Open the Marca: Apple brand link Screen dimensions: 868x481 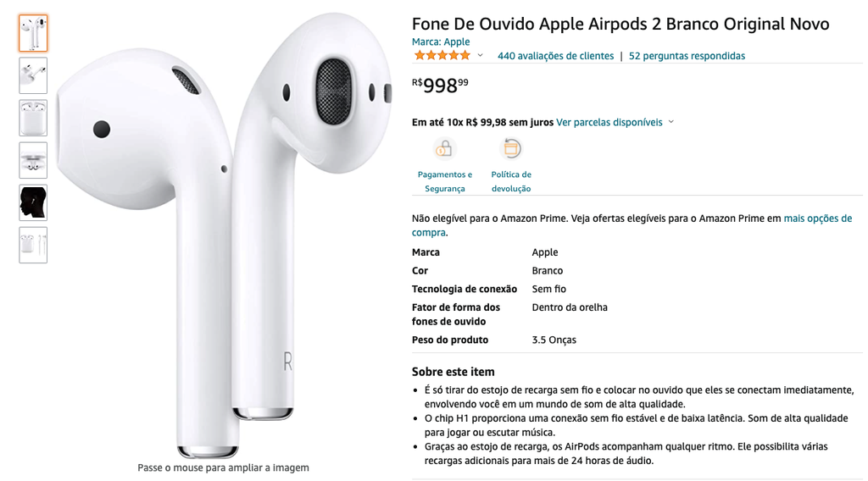tap(441, 41)
